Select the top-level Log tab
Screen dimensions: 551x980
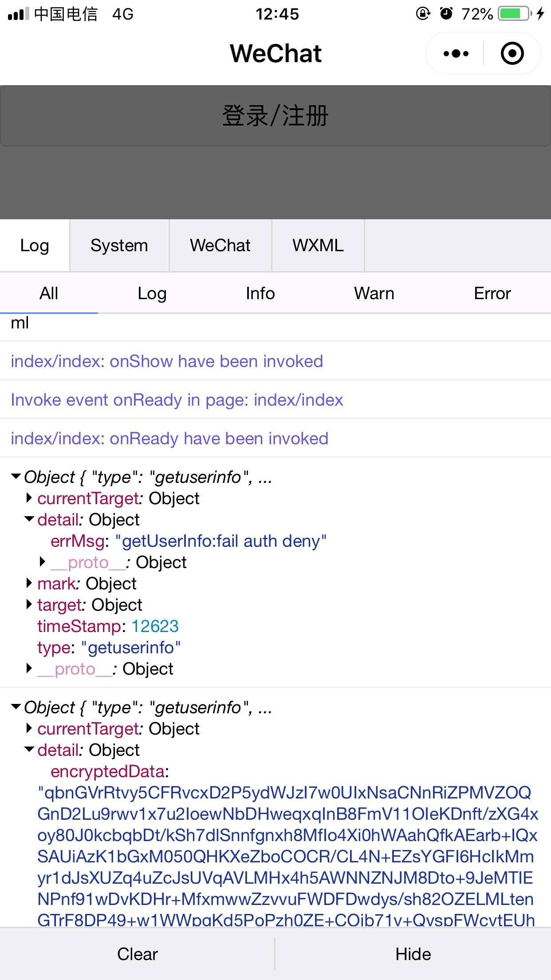[x=35, y=245]
